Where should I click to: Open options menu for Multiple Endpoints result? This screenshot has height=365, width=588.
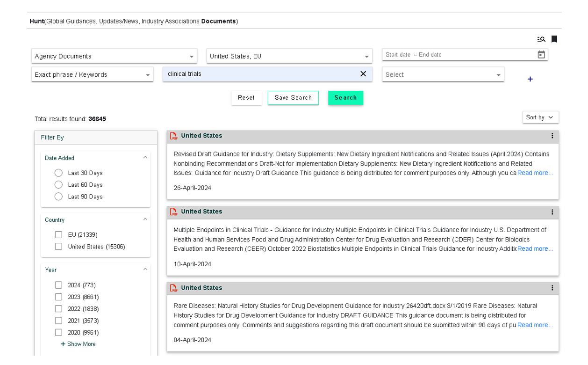click(552, 212)
